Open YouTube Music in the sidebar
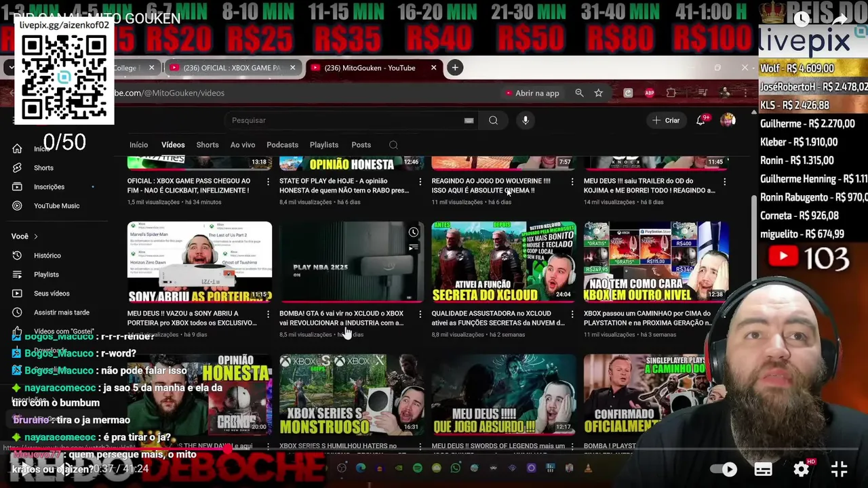The width and height of the screenshot is (868, 488). point(56,206)
